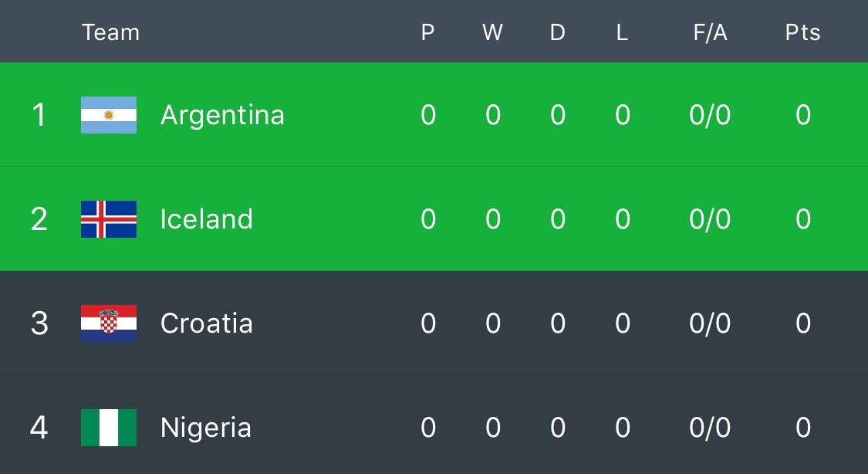The image size is (868, 474).
Task: Open the Croatia team name
Action: [206, 323]
